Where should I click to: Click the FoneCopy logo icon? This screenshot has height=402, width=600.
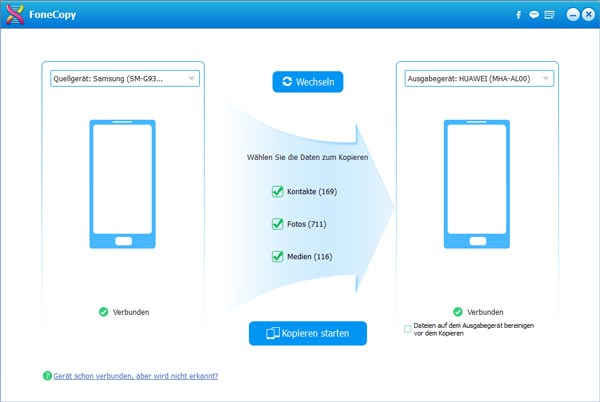coord(15,15)
